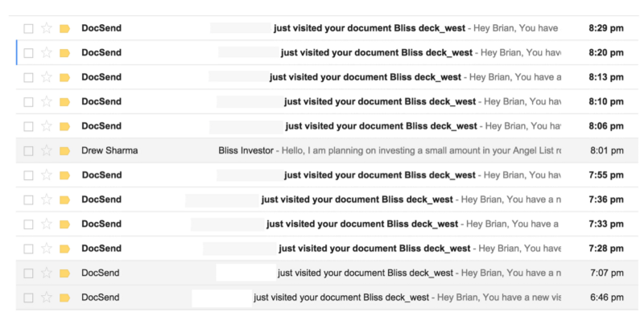Star the 8:10 pm DocSend email
644x316 pixels.
click(x=47, y=102)
